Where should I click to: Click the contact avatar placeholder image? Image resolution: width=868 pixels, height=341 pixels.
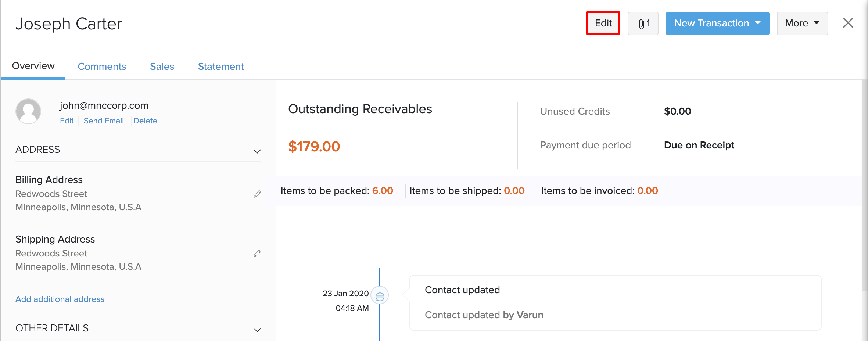[28, 111]
